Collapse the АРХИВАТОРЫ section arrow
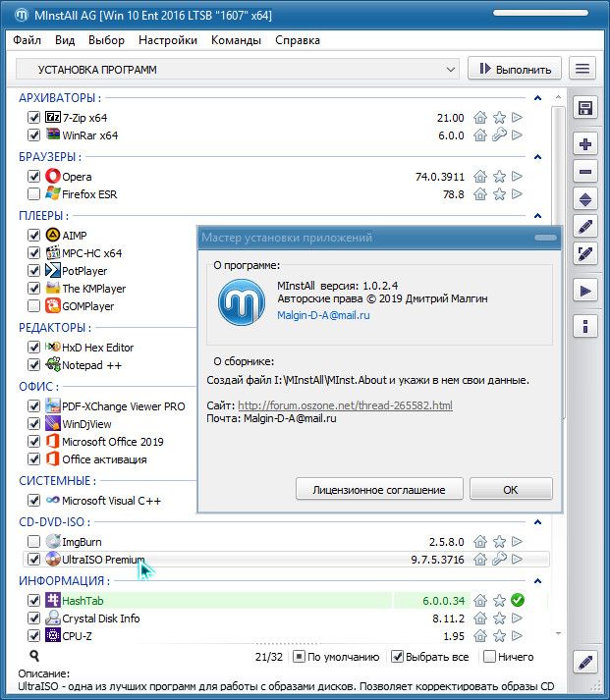Image resolution: width=610 pixels, height=700 pixels. (x=537, y=98)
